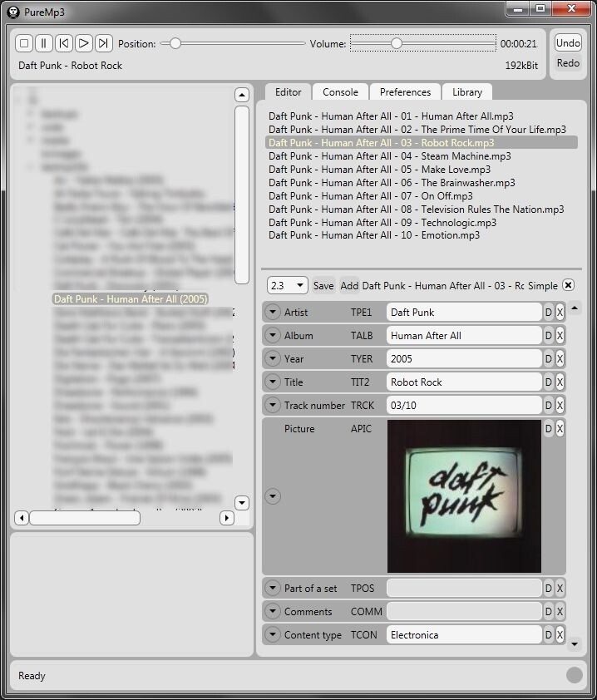597x700 pixels.
Task: Select 07 - On Off.mp3 file
Action: point(370,196)
